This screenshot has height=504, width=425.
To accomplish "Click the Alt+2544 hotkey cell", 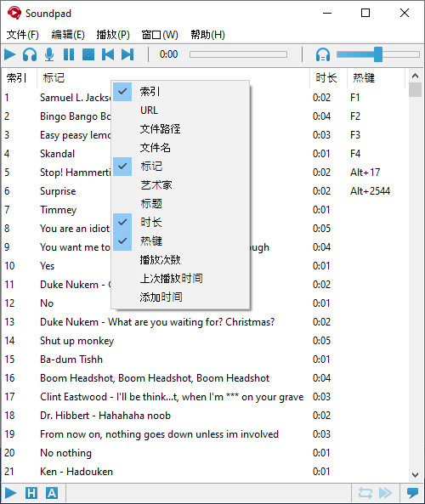I will pyautogui.click(x=370, y=191).
